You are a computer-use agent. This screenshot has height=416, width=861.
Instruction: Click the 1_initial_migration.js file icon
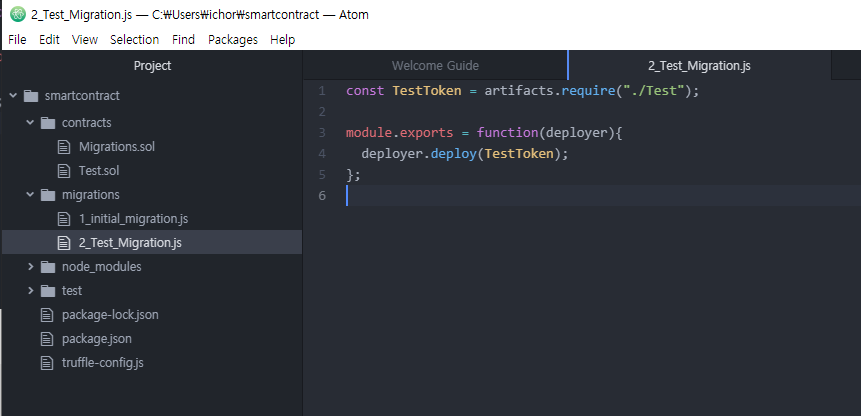(64, 219)
